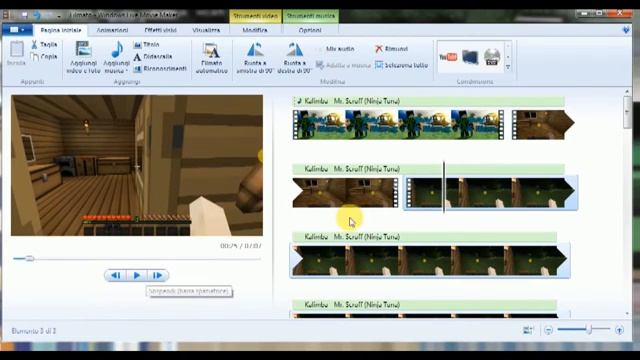Open the Effetti visivi tab

point(160,30)
